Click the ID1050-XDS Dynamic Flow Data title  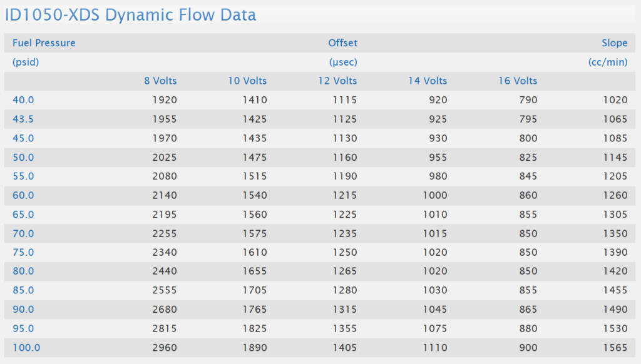(x=131, y=15)
